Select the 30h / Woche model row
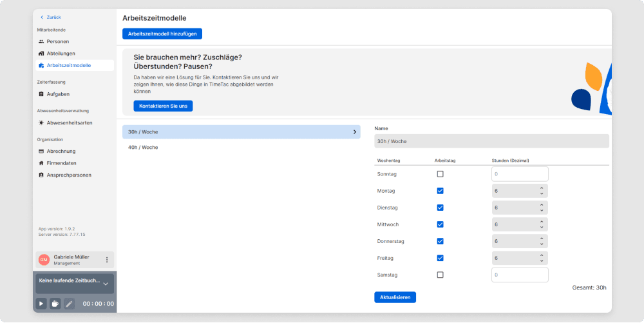 tap(241, 132)
